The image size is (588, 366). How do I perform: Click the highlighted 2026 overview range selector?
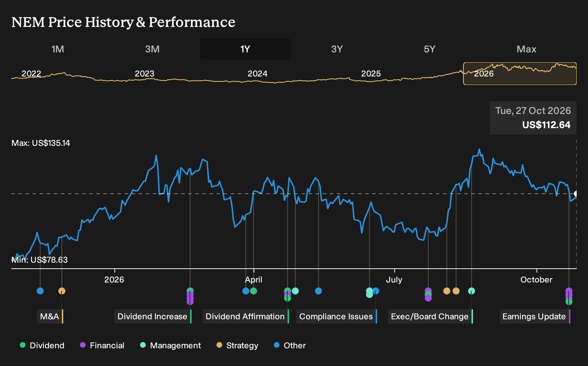coord(520,74)
